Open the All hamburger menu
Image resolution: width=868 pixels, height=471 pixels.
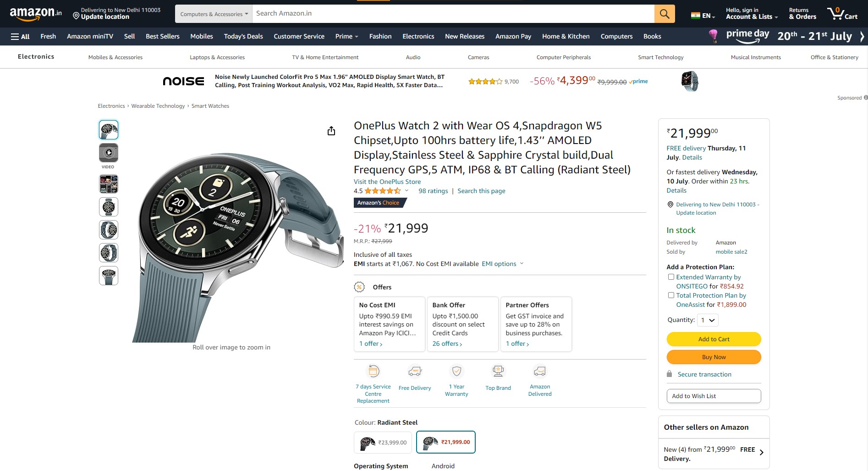pyautogui.click(x=20, y=37)
